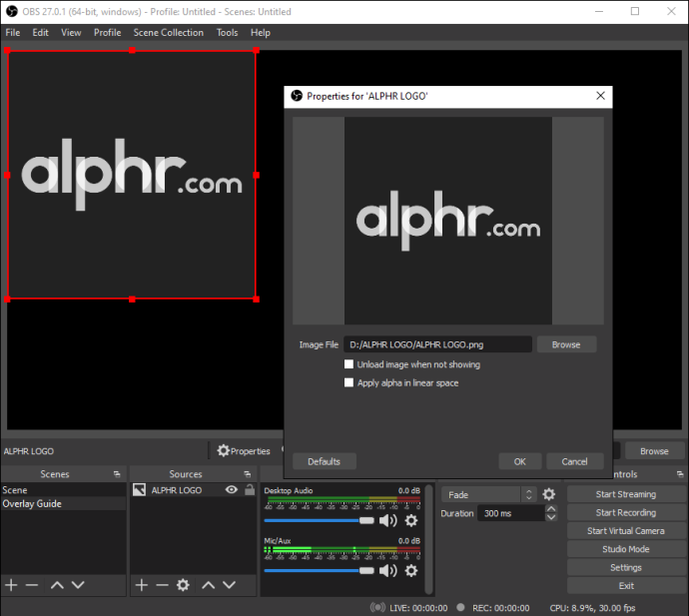This screenshot has width=689, height=616.
Task: Reset properties with Defaults button
Action: (x=325, y=461)
